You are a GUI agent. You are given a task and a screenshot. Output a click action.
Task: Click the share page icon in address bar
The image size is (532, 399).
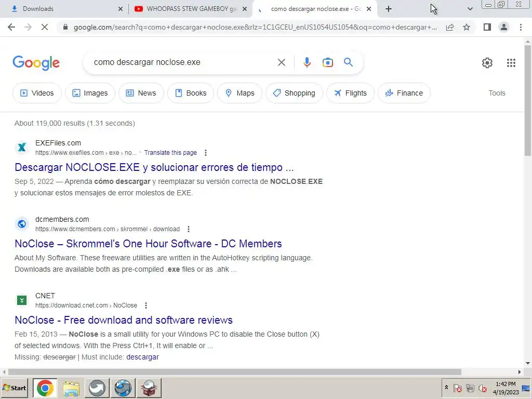[x=450, y=27]
